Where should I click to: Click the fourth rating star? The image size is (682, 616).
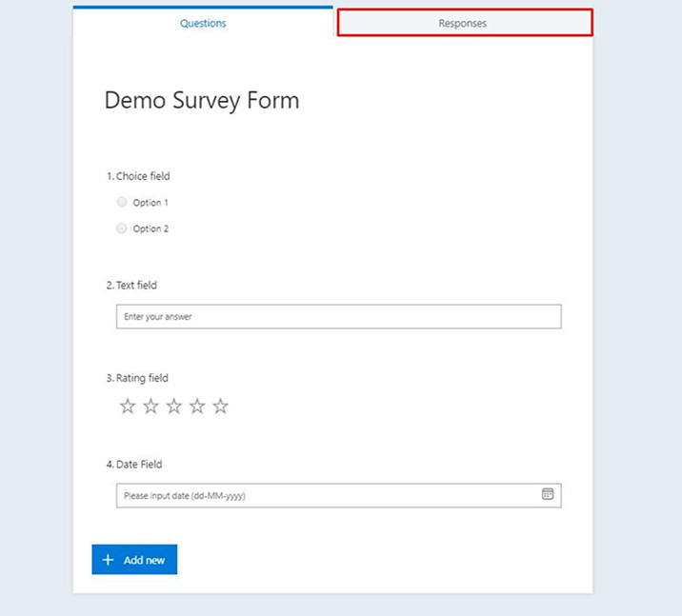point(197,406)
